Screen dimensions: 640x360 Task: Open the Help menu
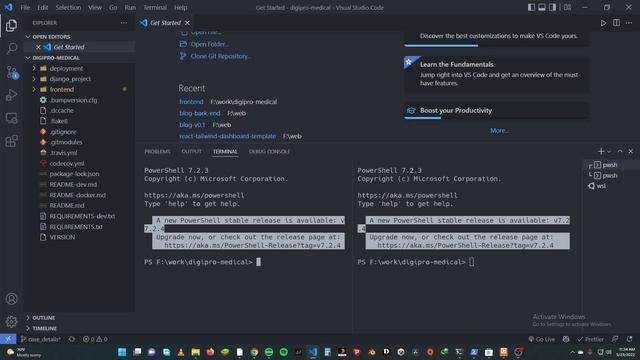180,7
